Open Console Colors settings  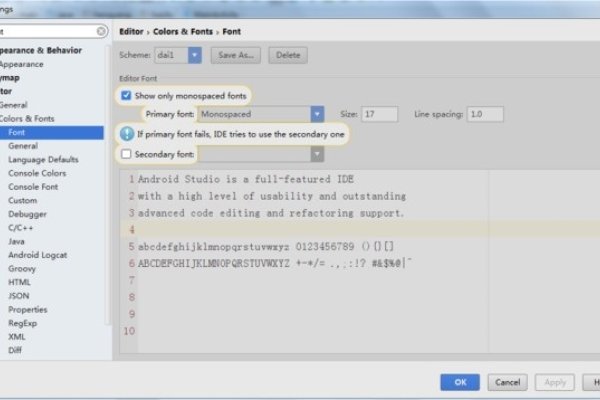point(37,173)
